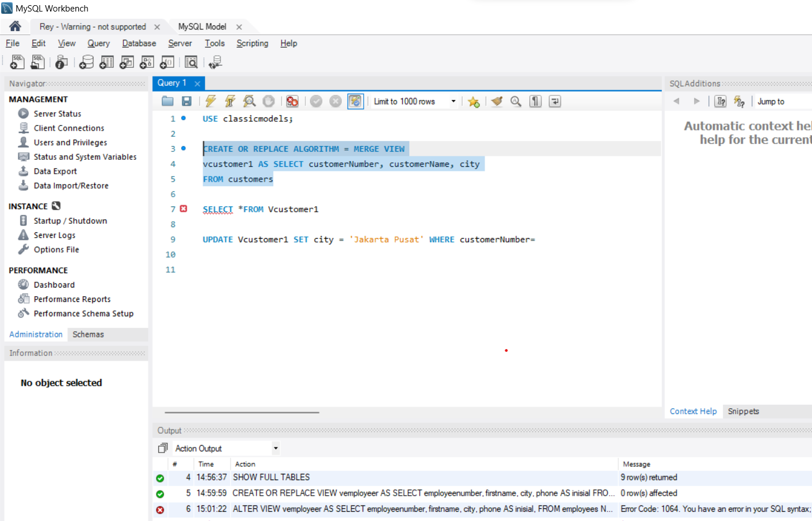Open the Database menu
This screenshot has height=521, width=812.
pyautogui.click(x=139, y=43)
